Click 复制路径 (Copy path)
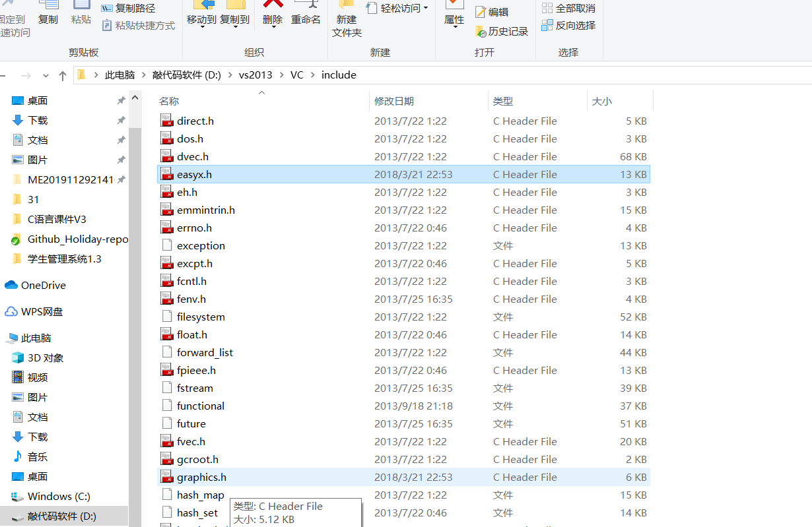The image size is (812, 527). (x=129, y=9)
